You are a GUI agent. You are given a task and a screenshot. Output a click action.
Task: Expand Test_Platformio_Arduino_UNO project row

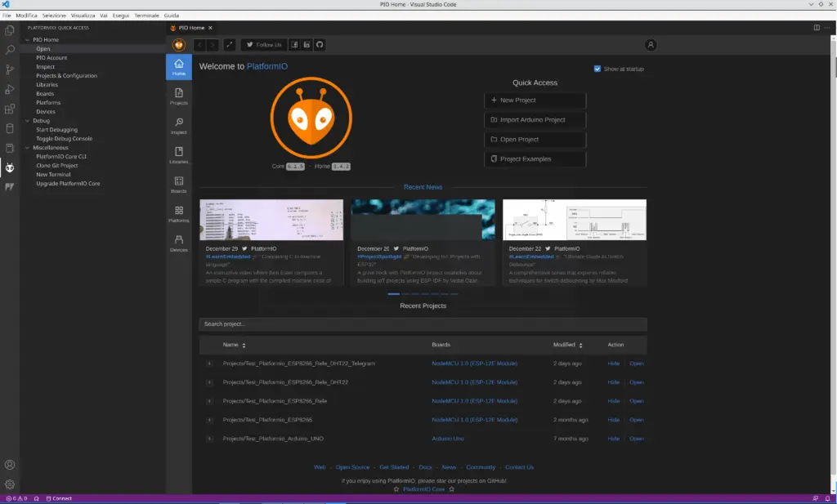tap(209, 439)
